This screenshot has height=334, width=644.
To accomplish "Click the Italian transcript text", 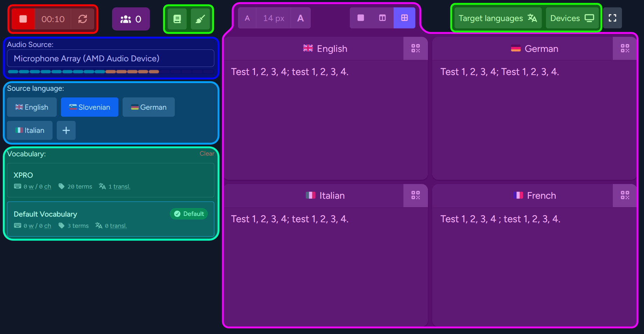I will click(x=290, y=219).
